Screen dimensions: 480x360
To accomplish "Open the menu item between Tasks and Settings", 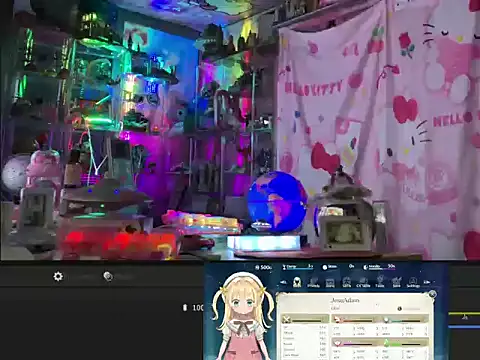I will [x=396, y=283].
